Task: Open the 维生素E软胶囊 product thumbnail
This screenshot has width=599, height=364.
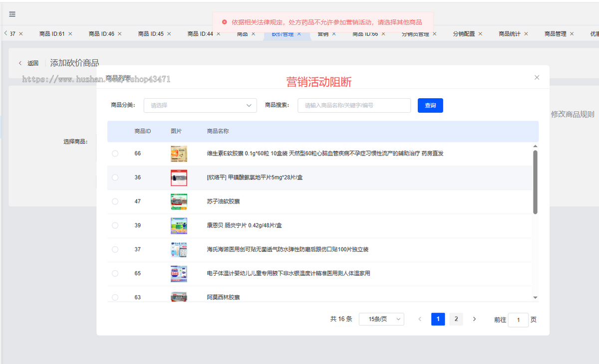Action: tap(179, 154)
